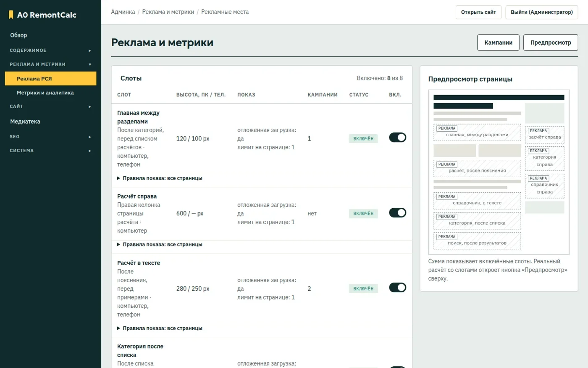Click the 'справочник, в тексте' preview slot
588x368 pixels.
pos(477,201)
